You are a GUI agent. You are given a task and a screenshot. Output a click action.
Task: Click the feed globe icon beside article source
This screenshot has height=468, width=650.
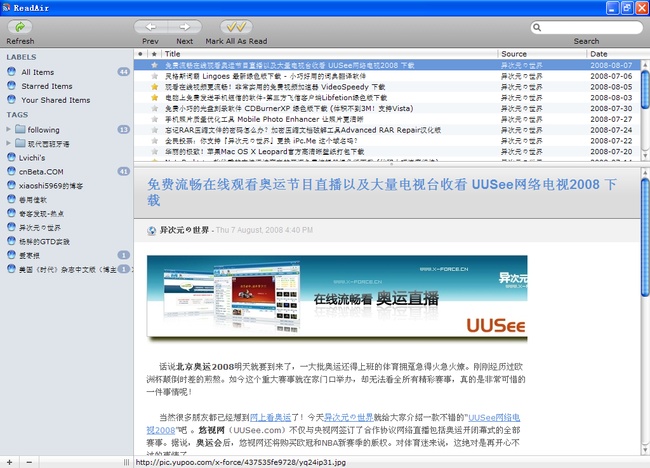click(152, 231)
